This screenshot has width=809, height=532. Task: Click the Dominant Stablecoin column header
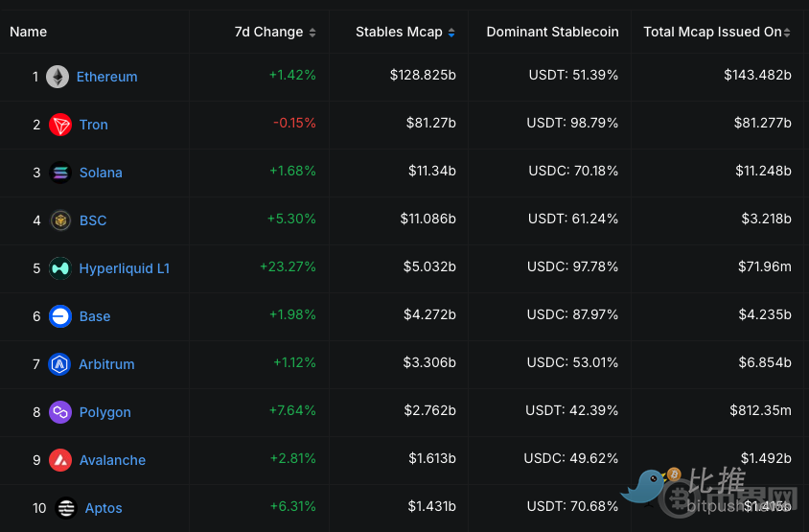point(552,32)
